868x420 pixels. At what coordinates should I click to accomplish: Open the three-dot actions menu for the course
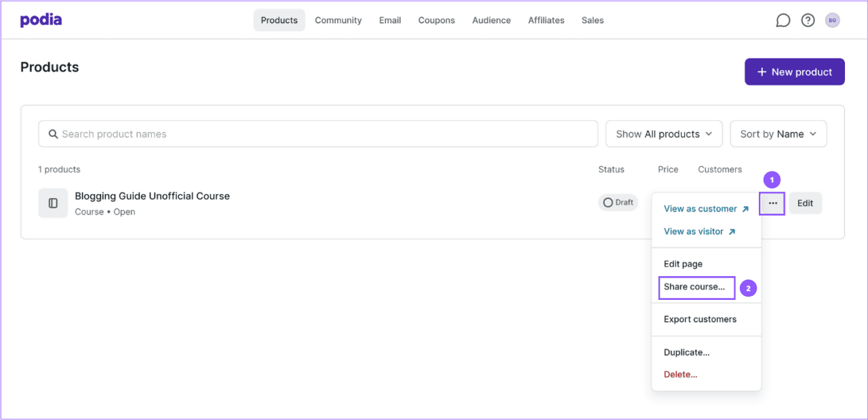pyautogui.click(x=772, y=203)
